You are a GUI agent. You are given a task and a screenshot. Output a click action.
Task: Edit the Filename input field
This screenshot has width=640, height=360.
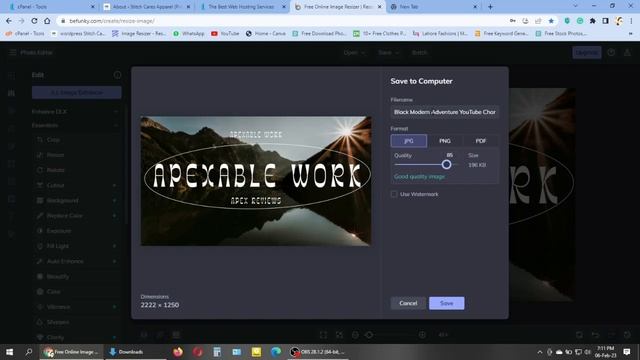(x=444, y=112)
